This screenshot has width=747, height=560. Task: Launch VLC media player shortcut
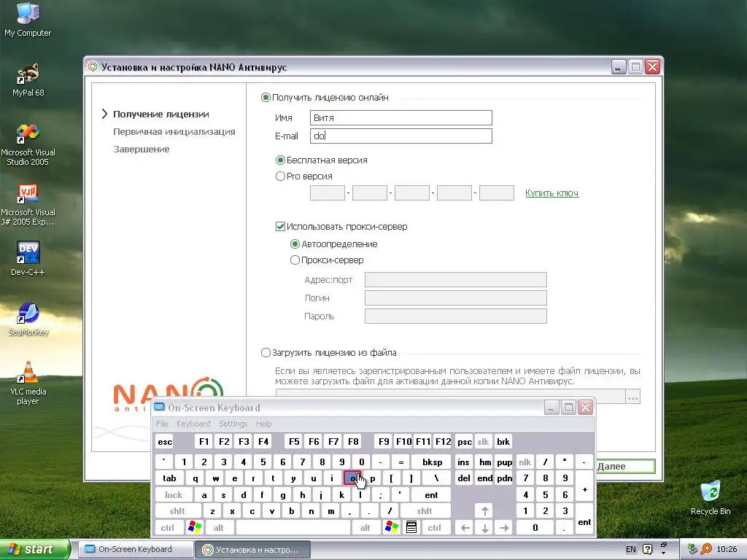(x=28, y=384)
